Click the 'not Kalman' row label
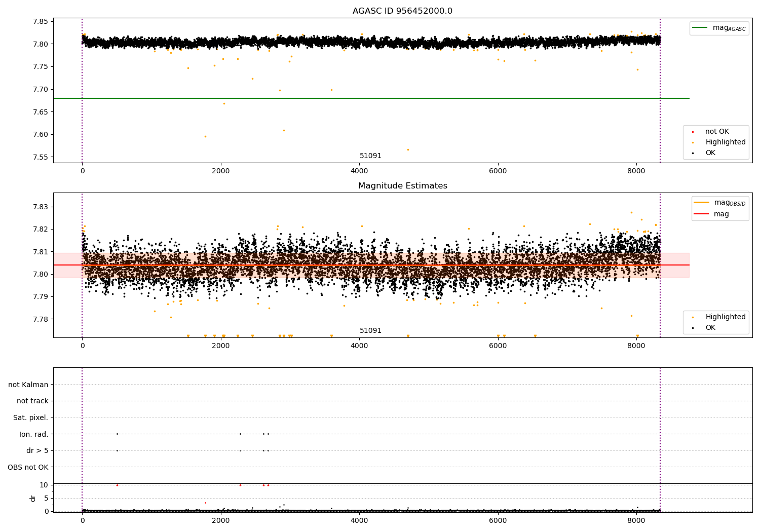This screenshot has width=760, height=532. click(x=28, y=385)
